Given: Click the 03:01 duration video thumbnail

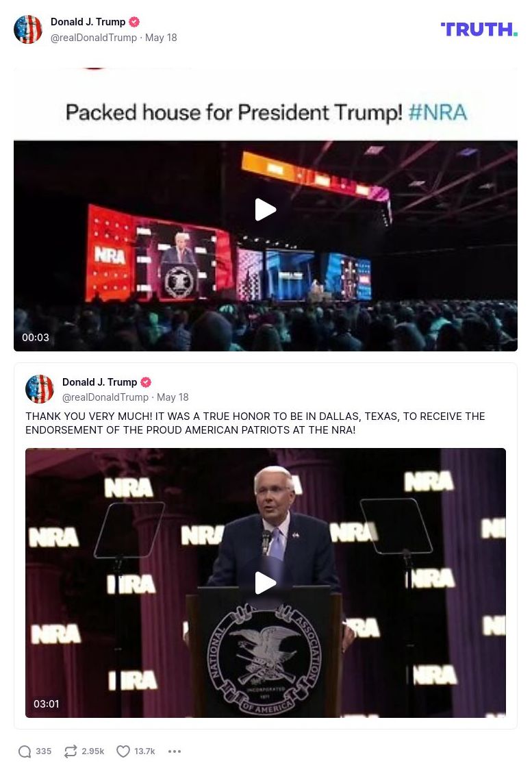Looking at the screenshot, I should click(x=265, y=582).
